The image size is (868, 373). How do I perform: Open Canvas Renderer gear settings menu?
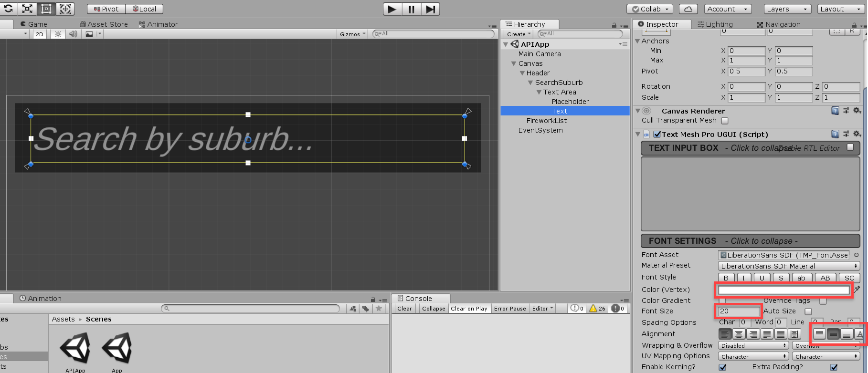pos(857,111)
